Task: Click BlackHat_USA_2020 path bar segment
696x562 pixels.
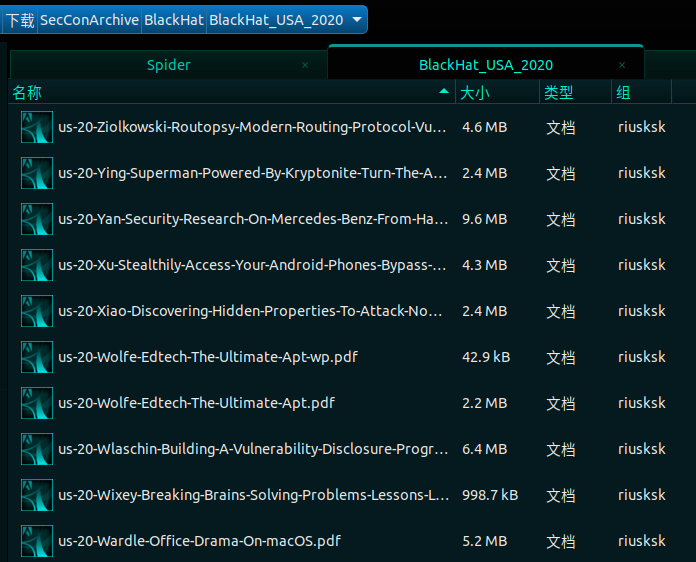Action: (x=276, y=20)
